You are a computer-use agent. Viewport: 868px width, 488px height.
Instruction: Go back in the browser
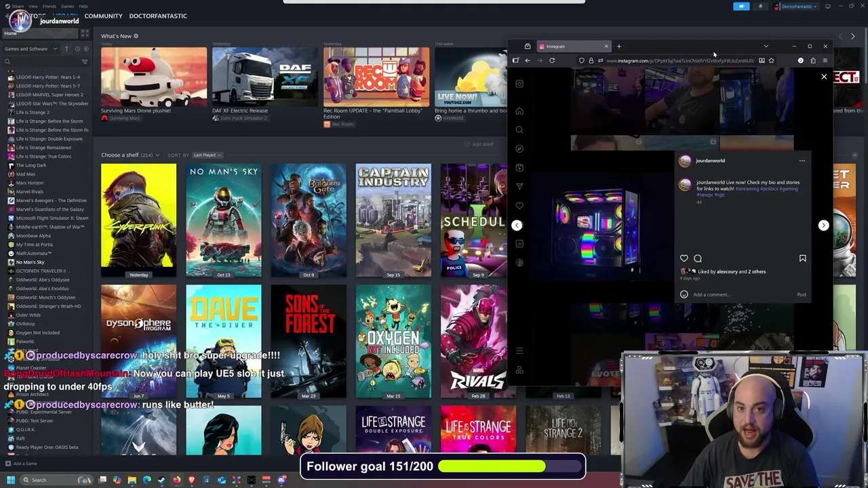[x=528, y=60]
